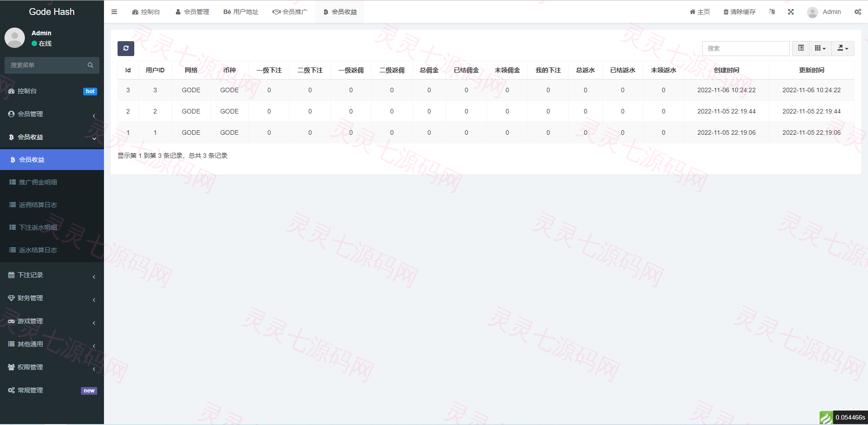The width and height of the screenshot is (868, 425).
Task: Click the table refresh button
Action: coord(126,48)
